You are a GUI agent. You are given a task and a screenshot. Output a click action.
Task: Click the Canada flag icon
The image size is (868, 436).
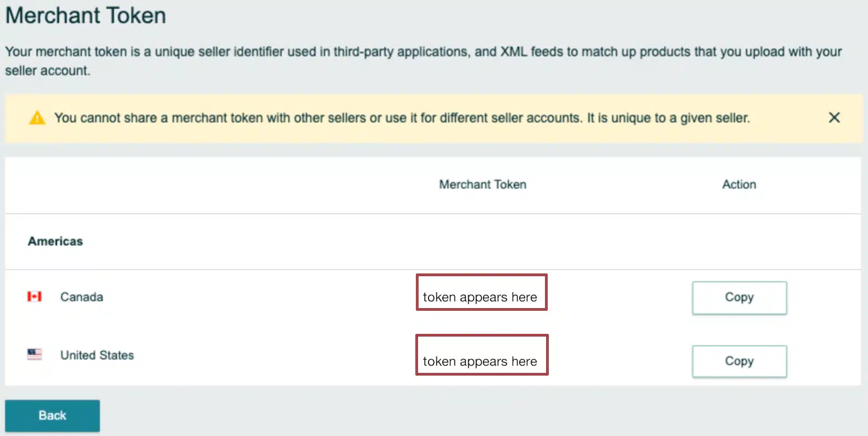(35, 297)
